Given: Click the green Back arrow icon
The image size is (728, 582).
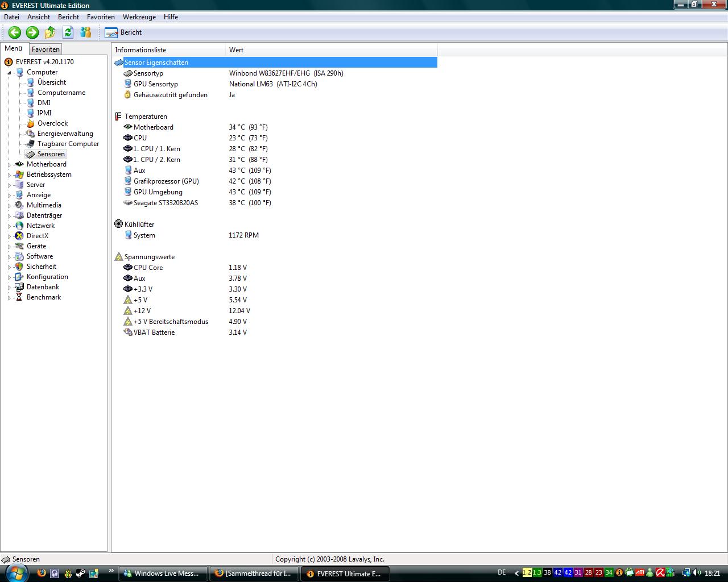Looking at the screenshot, I should (x=15, y=32).
